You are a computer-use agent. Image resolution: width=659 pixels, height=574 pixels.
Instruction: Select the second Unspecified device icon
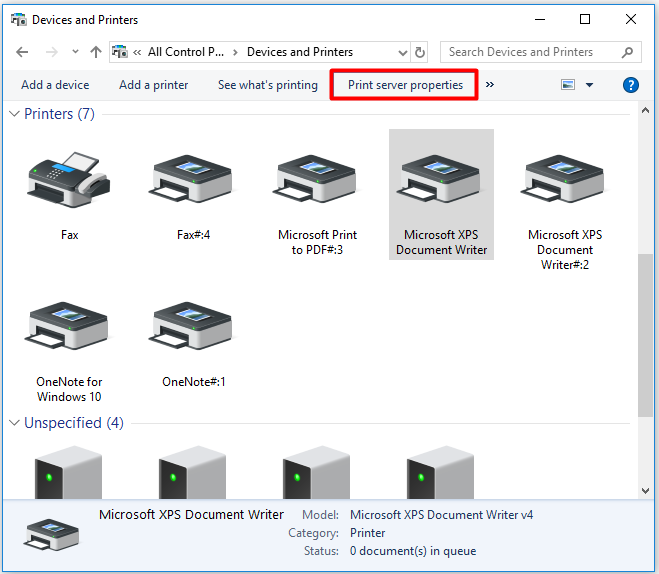192,472
